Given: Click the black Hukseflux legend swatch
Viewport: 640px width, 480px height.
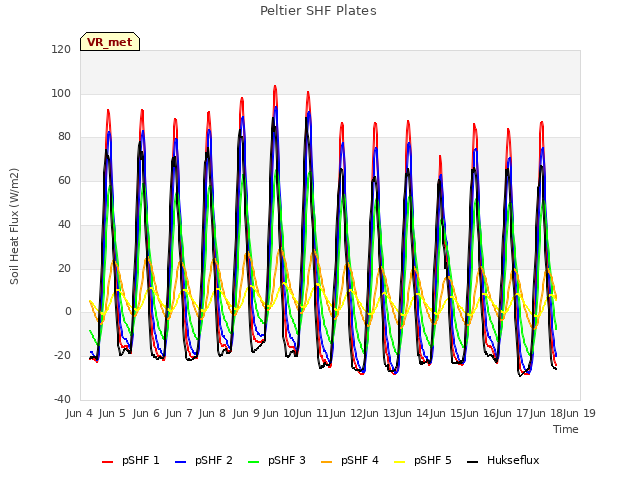Looking at the screenshot, I should [473, 462].
